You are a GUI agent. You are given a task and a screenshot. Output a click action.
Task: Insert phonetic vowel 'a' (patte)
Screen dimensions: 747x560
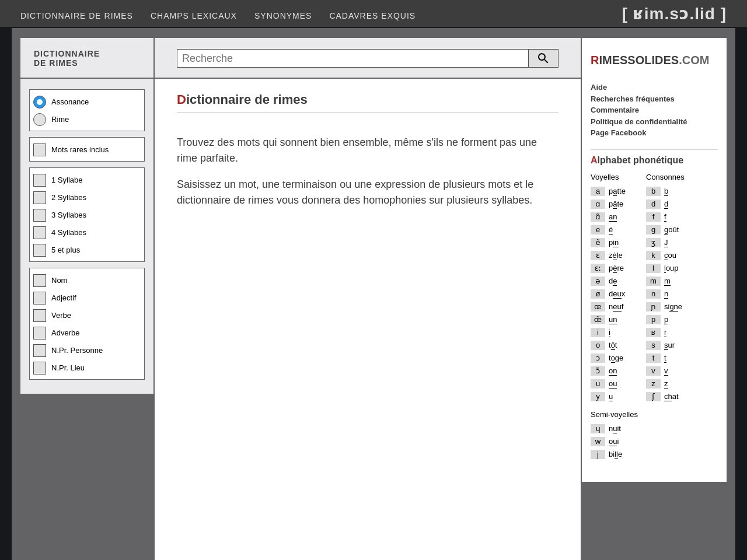[x=598, y=191]
